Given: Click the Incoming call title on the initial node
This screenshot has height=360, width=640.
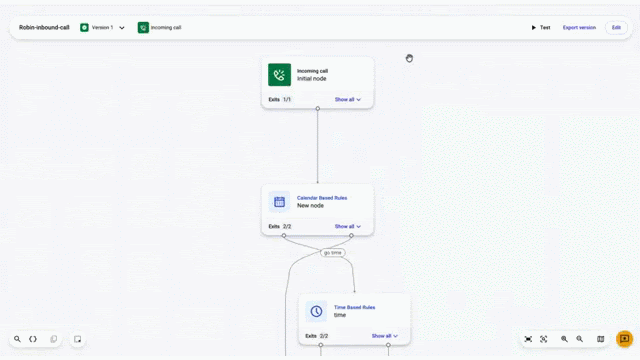Looking at the screenshot, I should click(x=312, y=71).
